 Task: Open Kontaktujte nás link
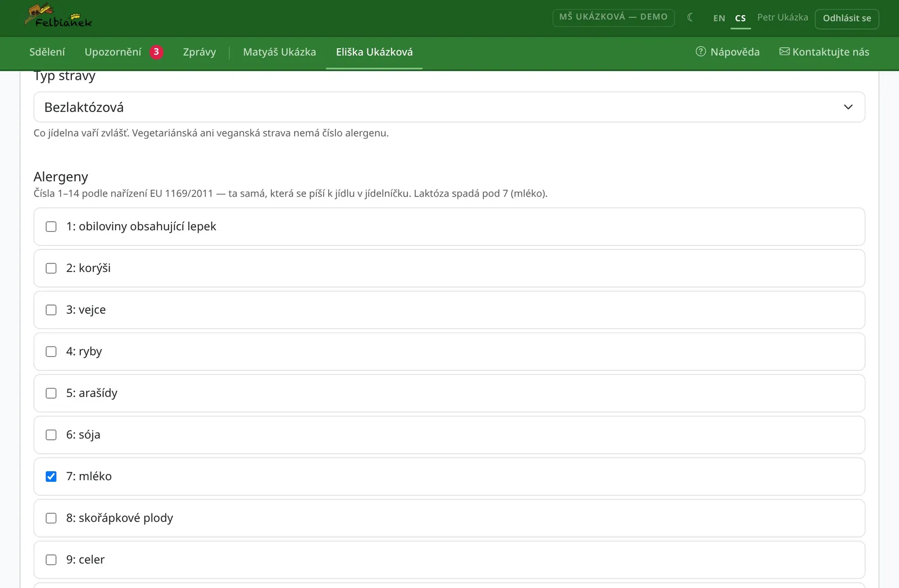pos(824,52)
